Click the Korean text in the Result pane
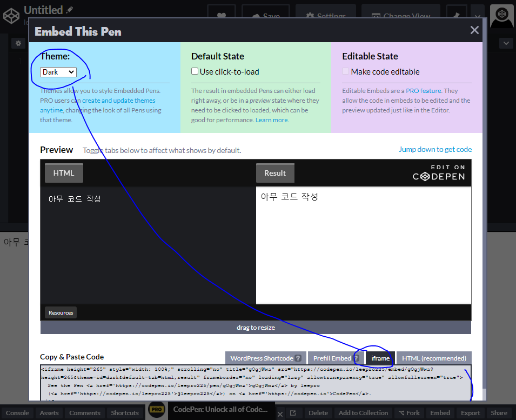The image size is (516, 420). [289, 197]
